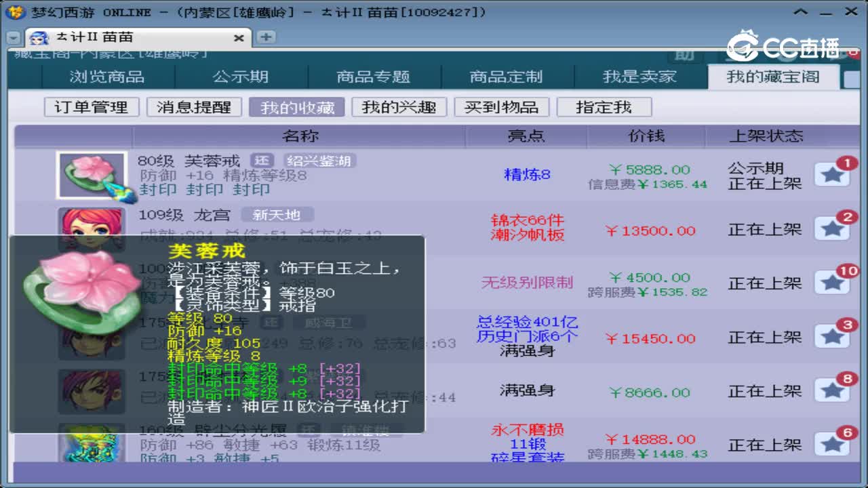Open 订单管理 button
The height and width of the screenshot is (488, 868).
click(92, 107)
